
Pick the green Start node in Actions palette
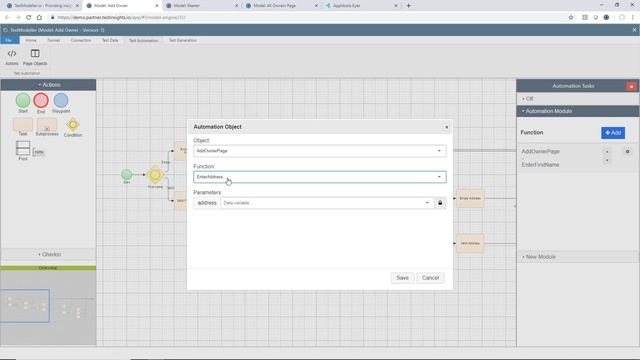point(23,100)
